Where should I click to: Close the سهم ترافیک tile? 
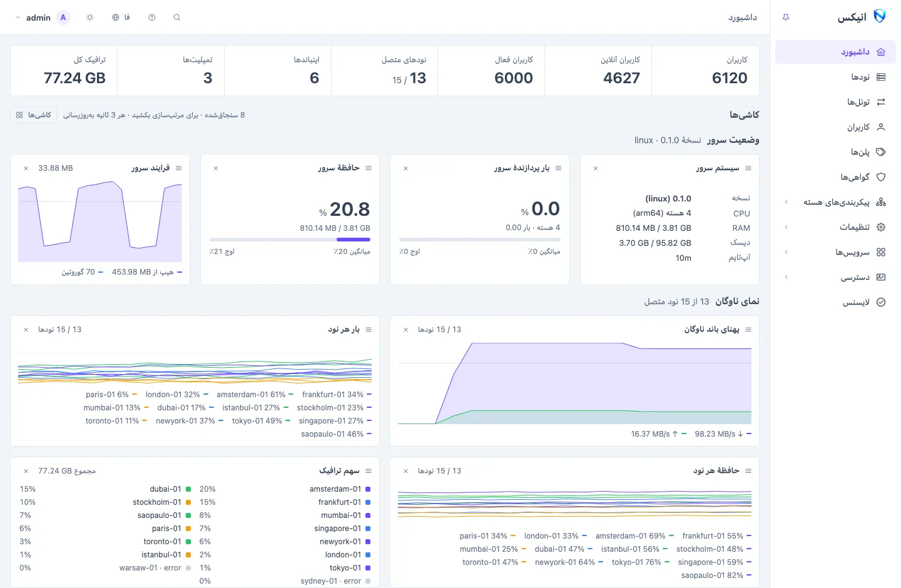[x=26, y=471]
